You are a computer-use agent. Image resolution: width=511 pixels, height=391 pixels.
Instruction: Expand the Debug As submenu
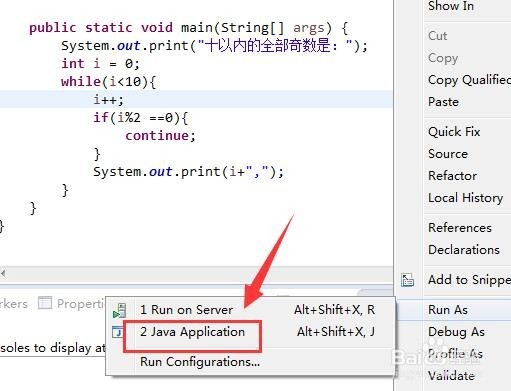point(455,332)
